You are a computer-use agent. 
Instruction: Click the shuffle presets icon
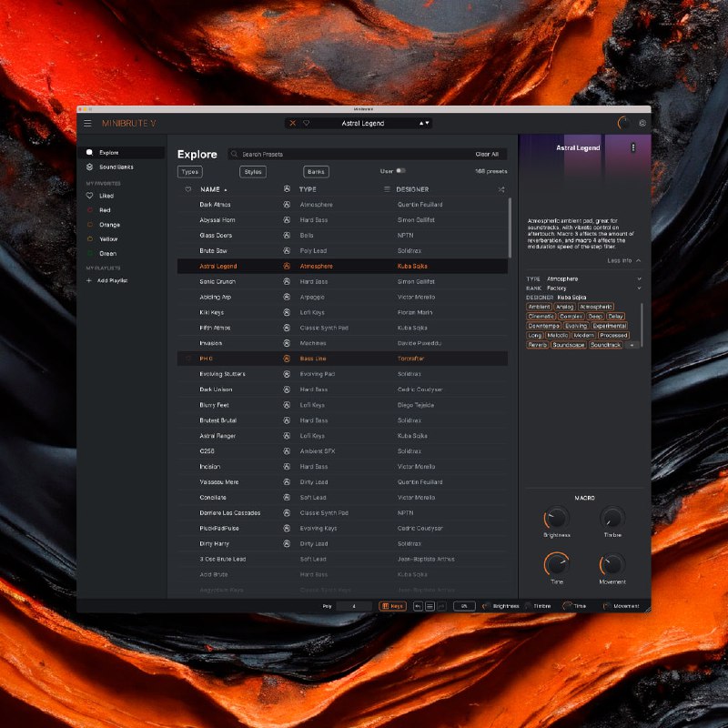pos(501,189)
